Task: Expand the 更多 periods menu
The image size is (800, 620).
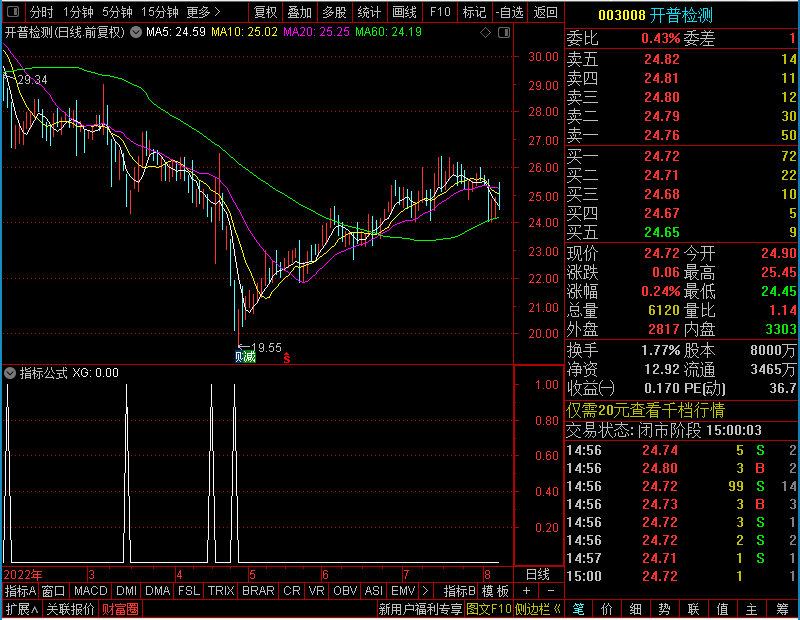Action: (204, 12)
